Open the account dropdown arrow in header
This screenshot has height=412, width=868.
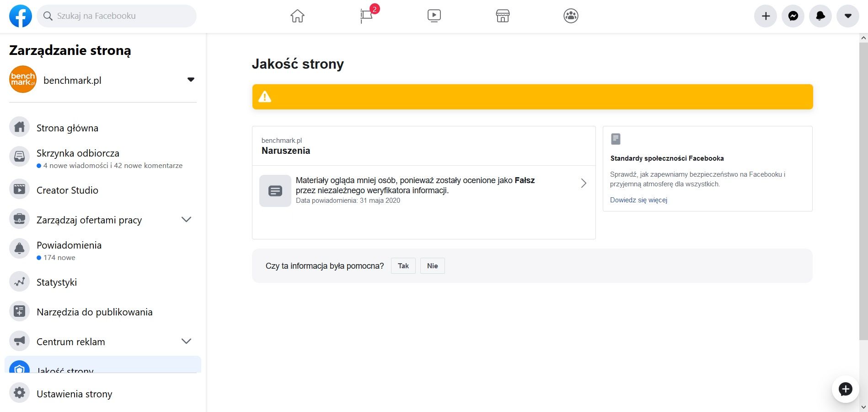tap(848, 16)
